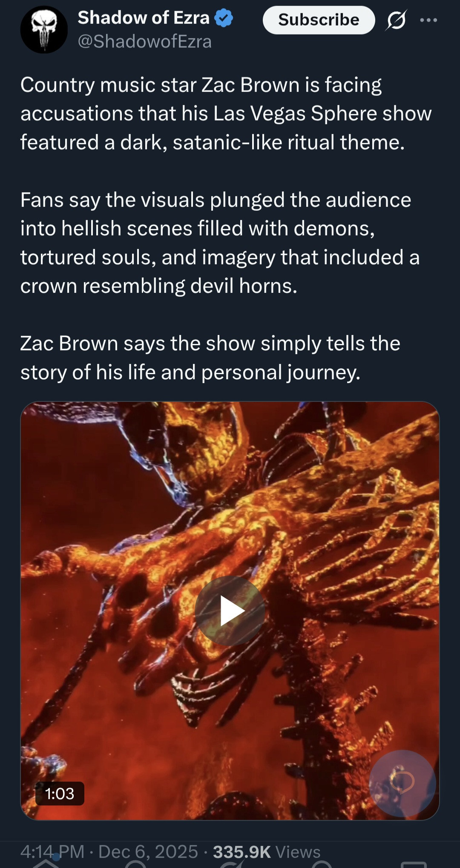Tap the floating reply bubble button
460x868 pixels.
coord(402,783)
